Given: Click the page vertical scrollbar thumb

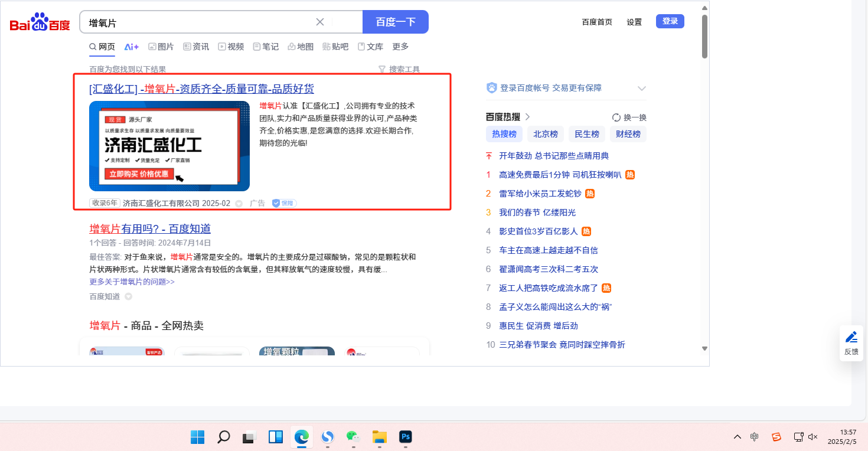Looking at the screenshot, I should (704, 35).
